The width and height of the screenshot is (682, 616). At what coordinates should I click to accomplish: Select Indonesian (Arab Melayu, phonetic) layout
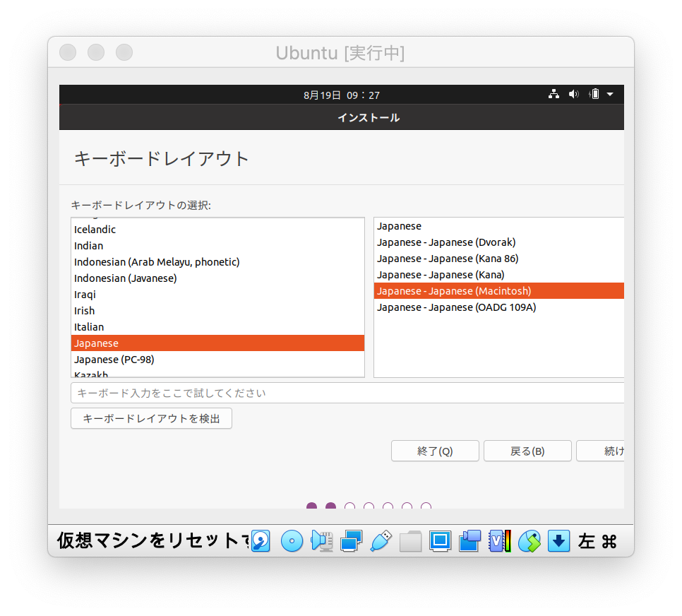(217, 262)
